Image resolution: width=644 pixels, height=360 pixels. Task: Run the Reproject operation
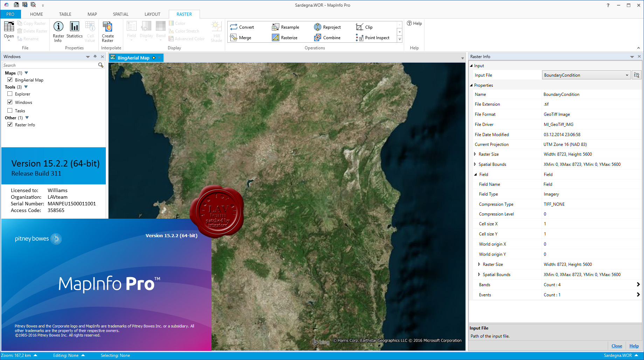(327, 27)
